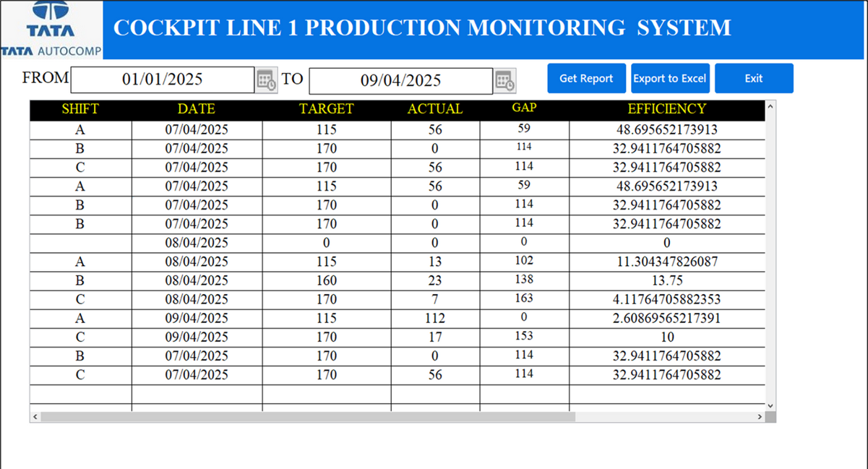Click the table's scroll right arrow
This screenshot has width=868, height=469.
point(760,417)
